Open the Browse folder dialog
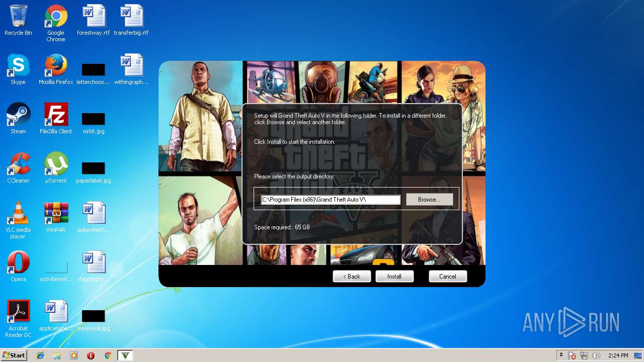This screenshot has height=362, width=644. coord(429,200)
